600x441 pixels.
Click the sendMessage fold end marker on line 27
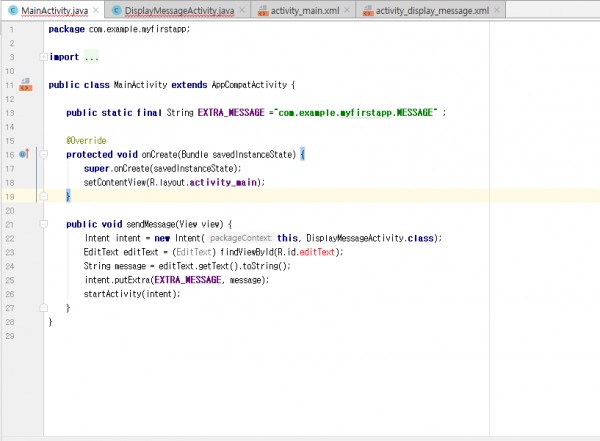coord(44,308)
